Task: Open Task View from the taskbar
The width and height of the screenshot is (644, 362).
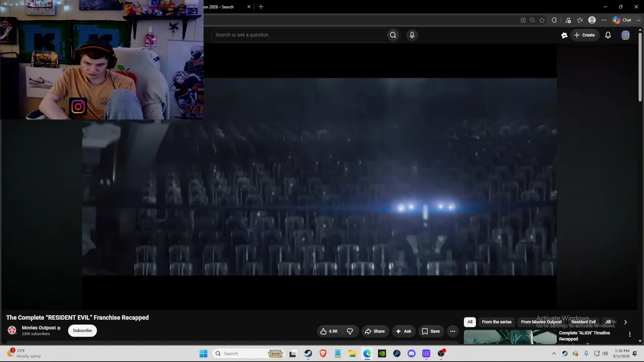Action: coord(293,353)
